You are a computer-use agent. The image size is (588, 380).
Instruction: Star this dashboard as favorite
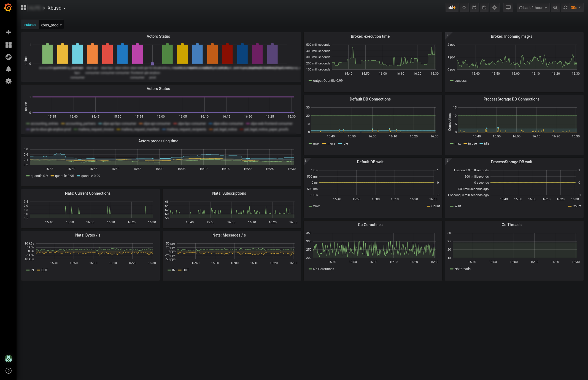[464, 8]
